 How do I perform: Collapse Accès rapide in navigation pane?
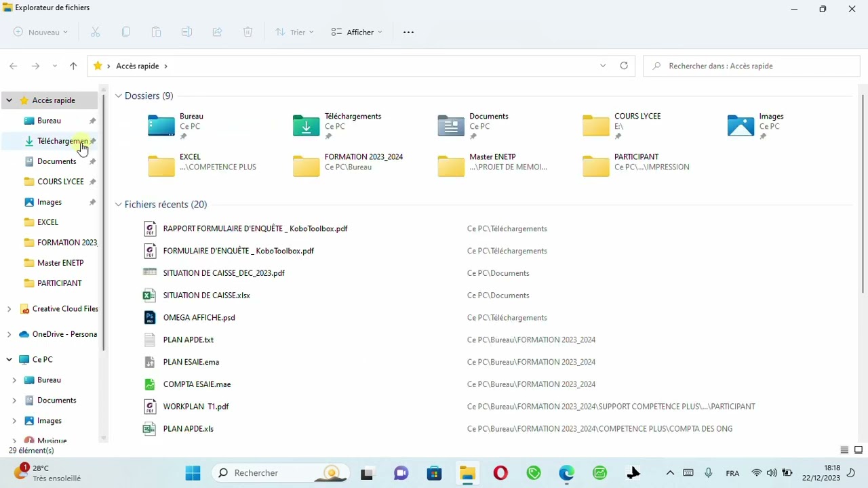tap(9, 100)
